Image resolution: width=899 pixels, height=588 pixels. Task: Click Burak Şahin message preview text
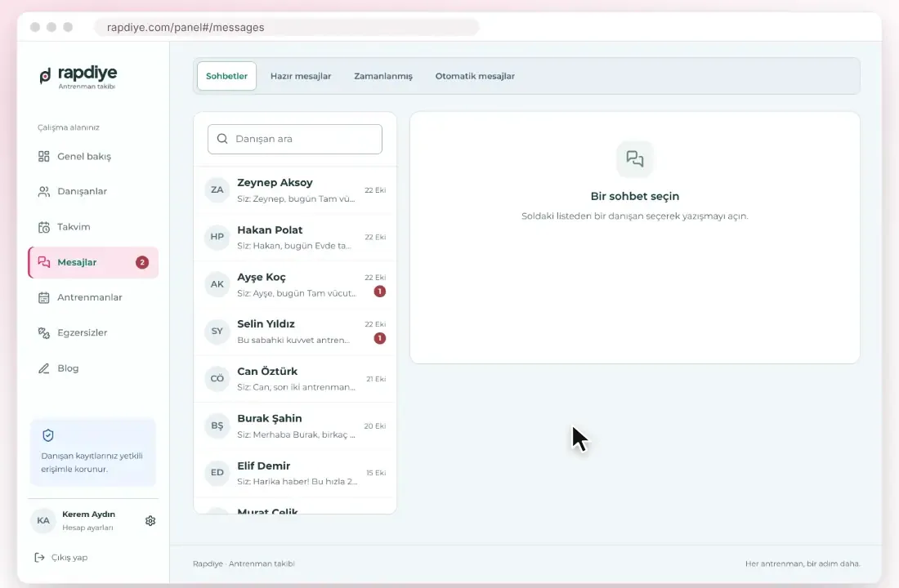pyautogui.click(x=297, y=434)
